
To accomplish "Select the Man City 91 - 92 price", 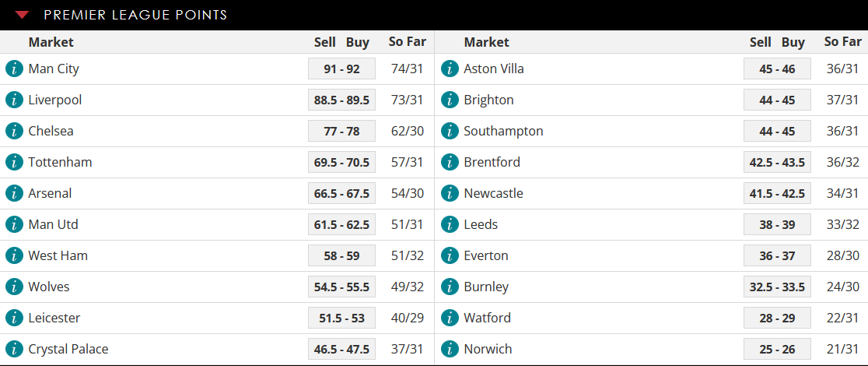I will (341, 69).
